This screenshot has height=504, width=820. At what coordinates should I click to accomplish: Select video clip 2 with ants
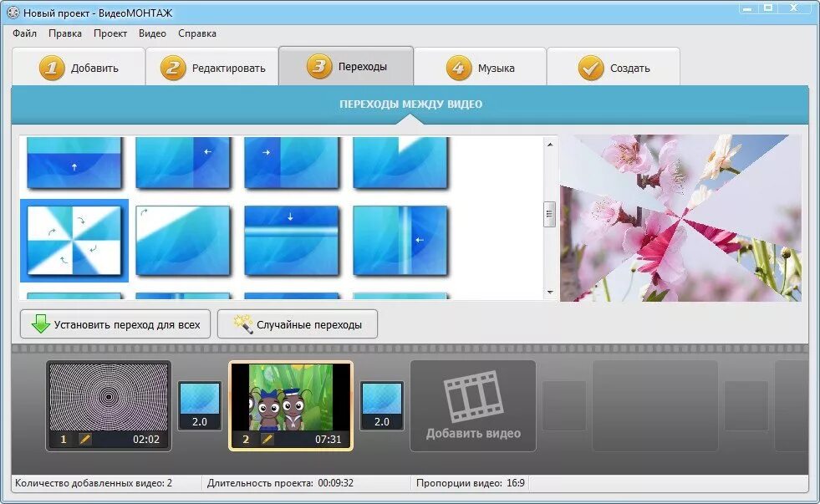coord(291,405)
